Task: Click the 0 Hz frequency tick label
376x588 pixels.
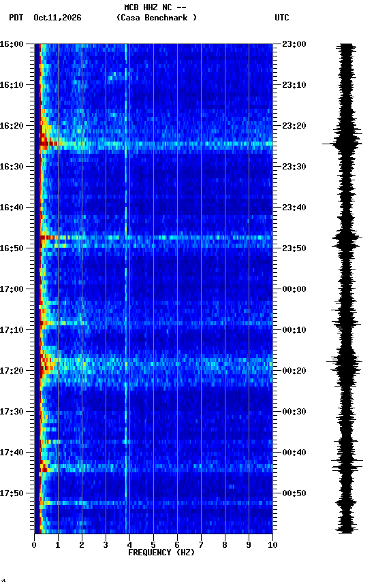Action: (x=34, y=545)
